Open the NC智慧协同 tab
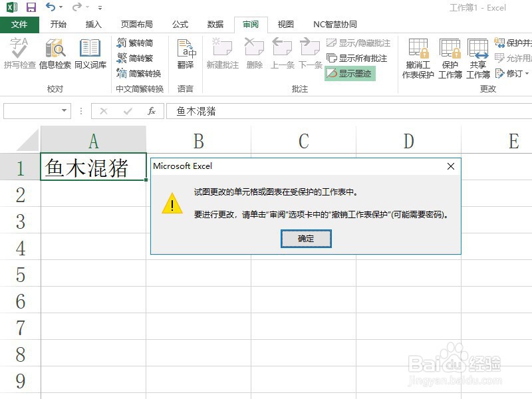Image resolution: width=532 pixels, height=399 pixels. click(335, 25)
